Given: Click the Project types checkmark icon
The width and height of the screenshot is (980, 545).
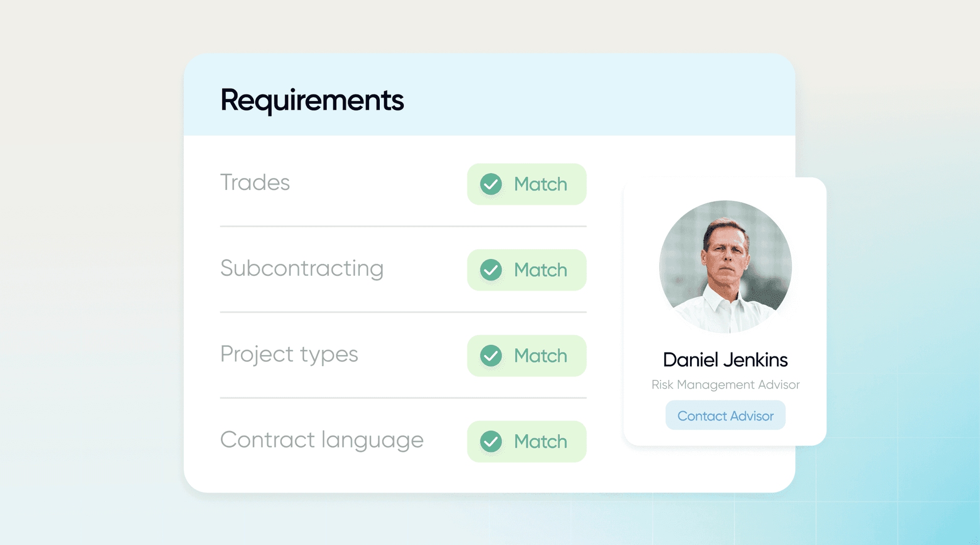Looking at the screenshot, I should [491, 356].
